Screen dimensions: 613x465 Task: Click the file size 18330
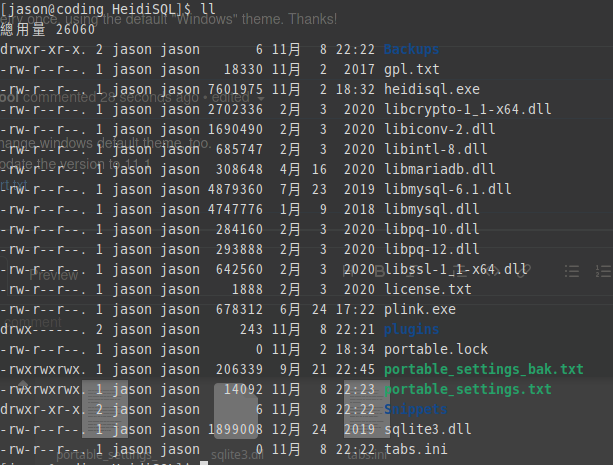(243, 69)
